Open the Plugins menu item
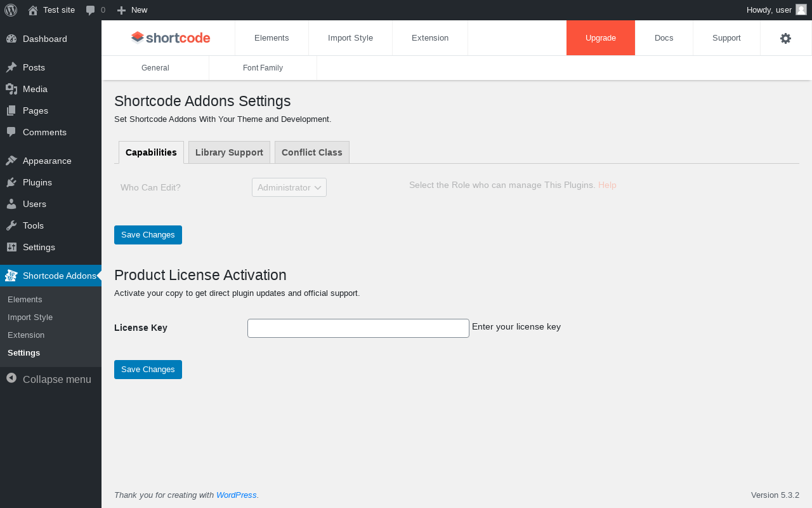The height and width of the screenshot is (508, 812). pos(51,182)
